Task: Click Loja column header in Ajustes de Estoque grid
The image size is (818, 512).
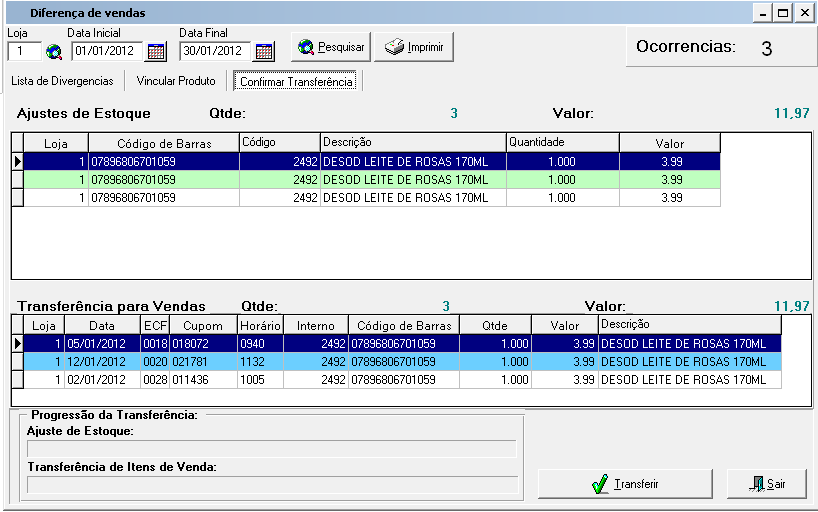Action: click(56, 143)
